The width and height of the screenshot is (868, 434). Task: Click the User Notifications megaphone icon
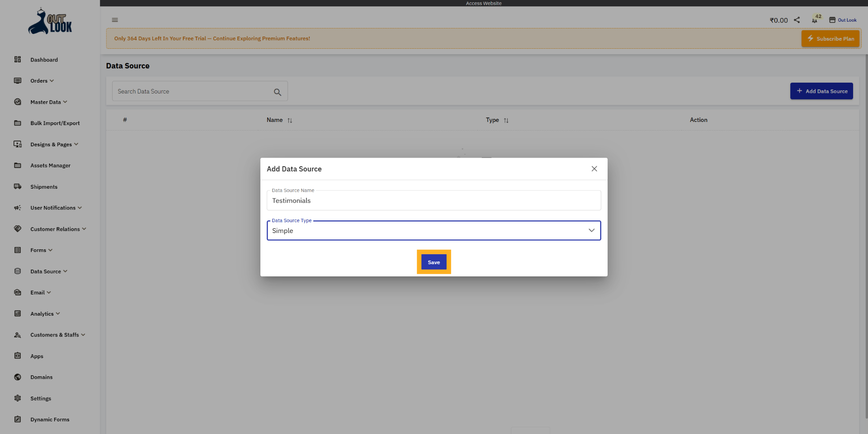(x=17, y=208)
